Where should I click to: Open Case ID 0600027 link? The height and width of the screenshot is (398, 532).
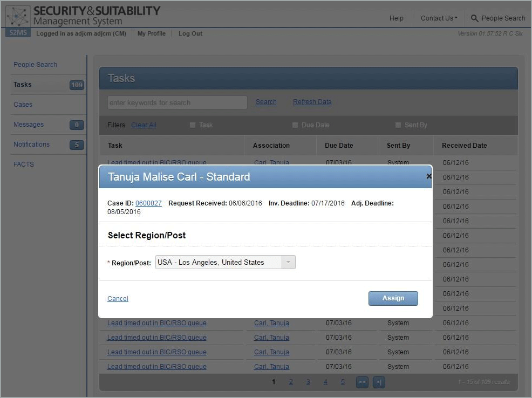(148, 203)
